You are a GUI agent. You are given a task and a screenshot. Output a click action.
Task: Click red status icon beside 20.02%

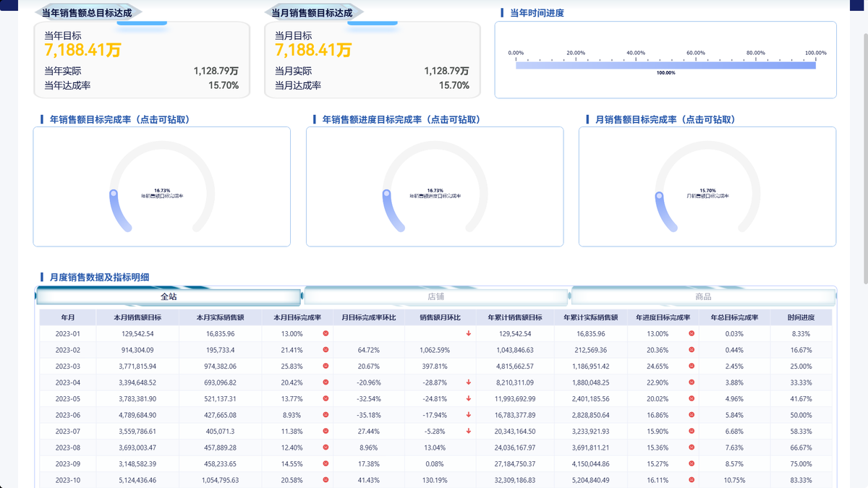692,398
